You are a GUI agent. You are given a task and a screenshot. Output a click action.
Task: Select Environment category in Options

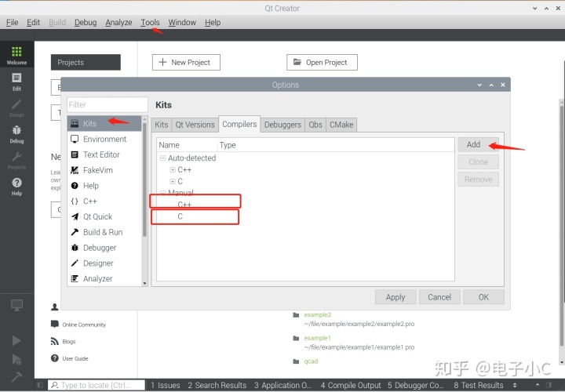pyautogui.click(x=104, y=139)
